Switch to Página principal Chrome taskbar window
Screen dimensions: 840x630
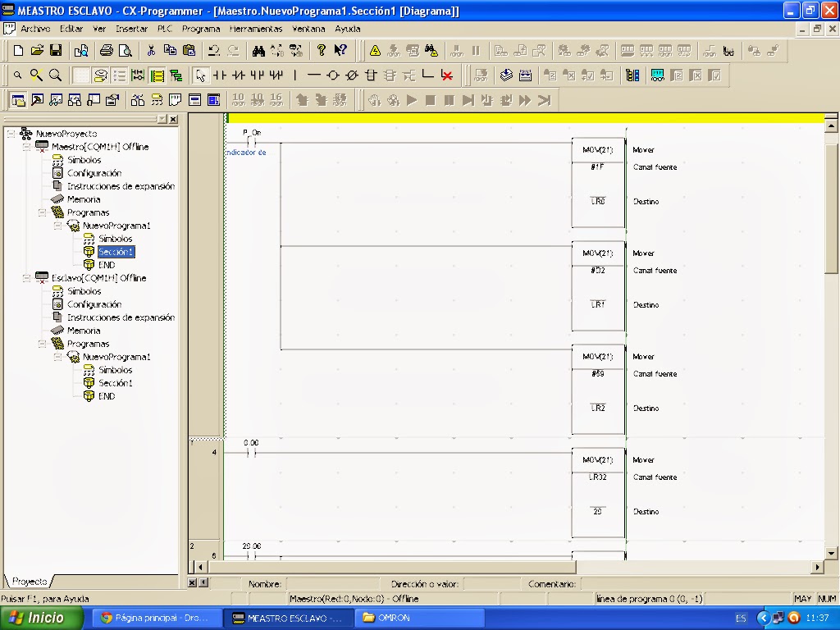coord(155,618)
